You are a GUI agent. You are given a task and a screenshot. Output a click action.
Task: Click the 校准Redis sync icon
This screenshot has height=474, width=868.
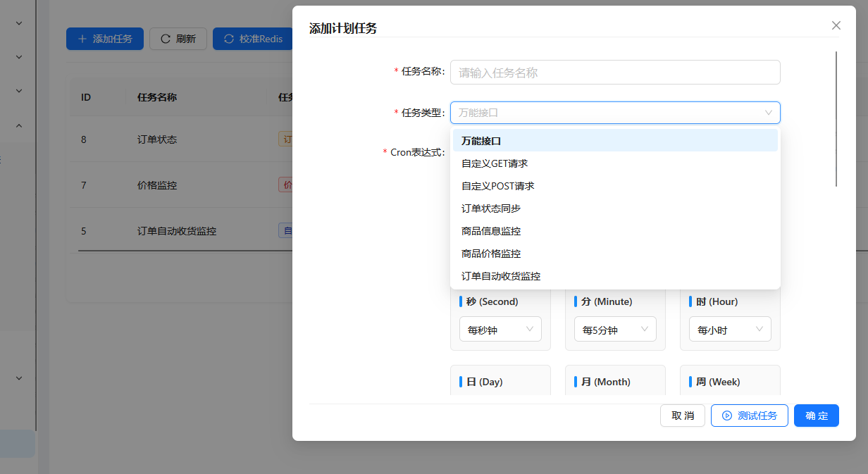pyautogui.click(x=229, y=39)
